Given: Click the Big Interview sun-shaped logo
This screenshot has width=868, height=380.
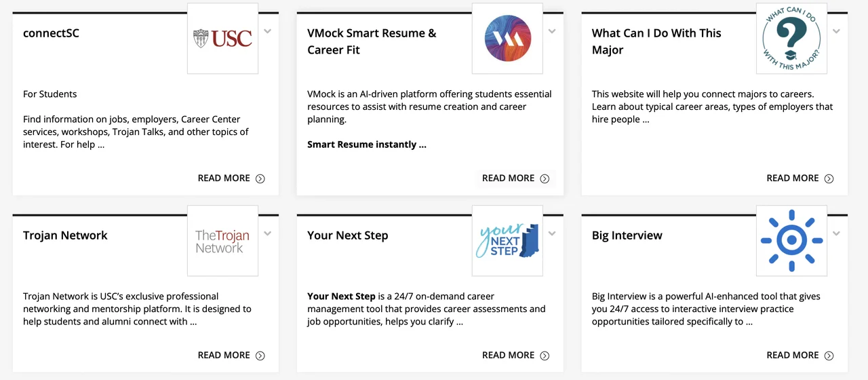Looking at the screenshot, I should pos(791,241).
